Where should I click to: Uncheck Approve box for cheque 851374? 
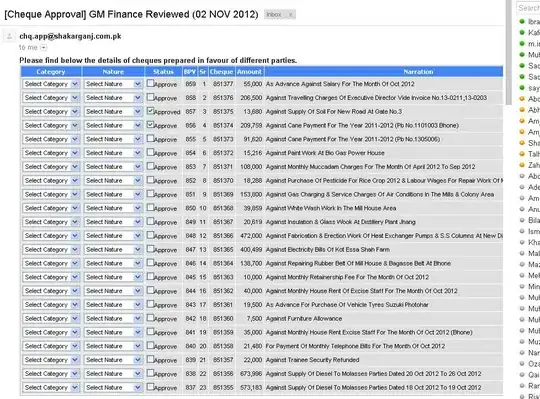coord(150,124)
